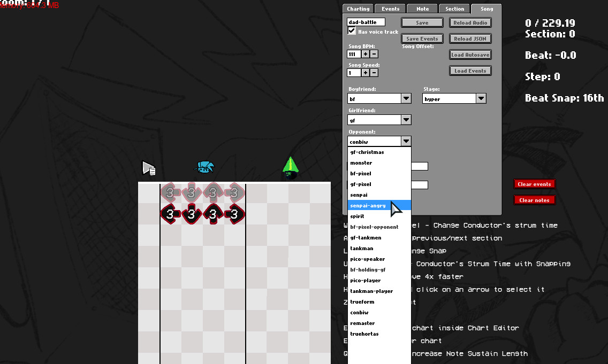Screen dimensions: 608x364
Task: Focus the song name field reading dad-battle
Action: (366, 22)
